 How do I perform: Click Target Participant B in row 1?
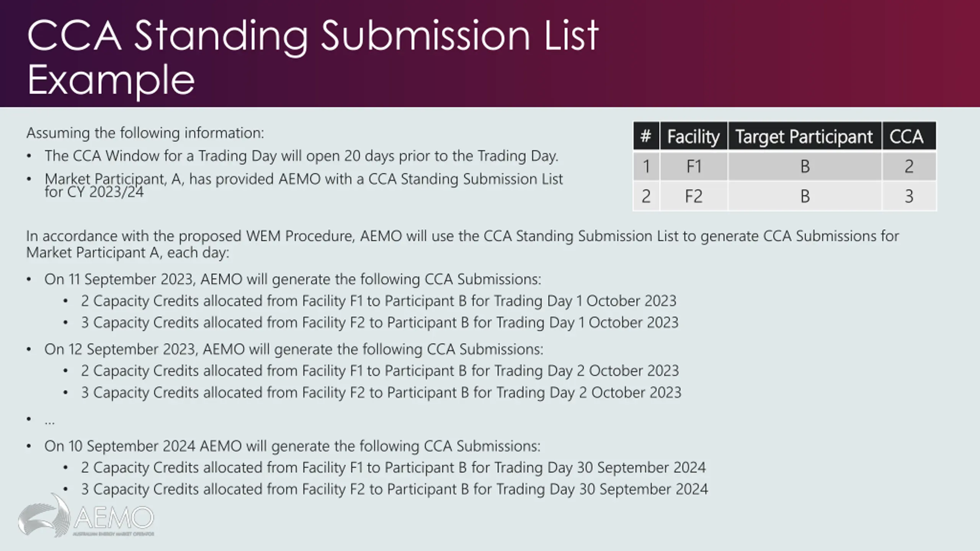[804, 166]
